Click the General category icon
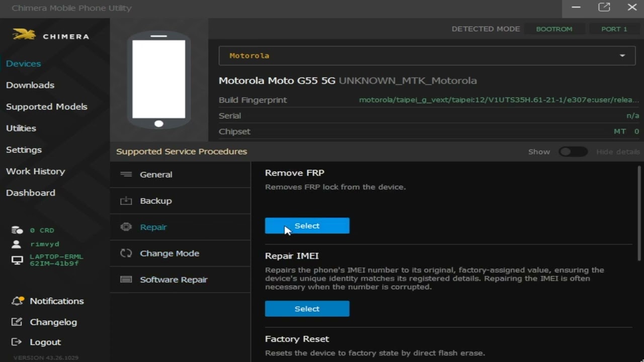This screenshot has width=644, height=362. tap(126, 174)
